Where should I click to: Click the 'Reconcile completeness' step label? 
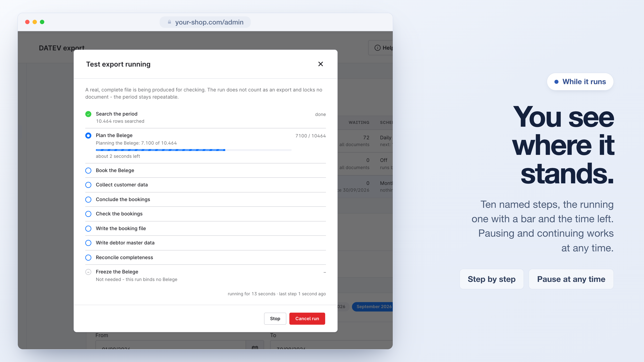coord(124,257)
